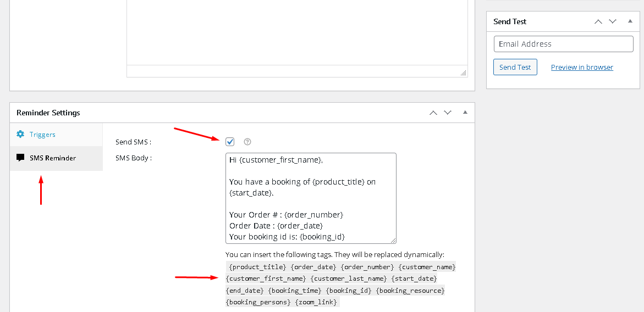The image size is (644, 312).
Task: Switch to the Triggers tab
Action: pos(56,135)
